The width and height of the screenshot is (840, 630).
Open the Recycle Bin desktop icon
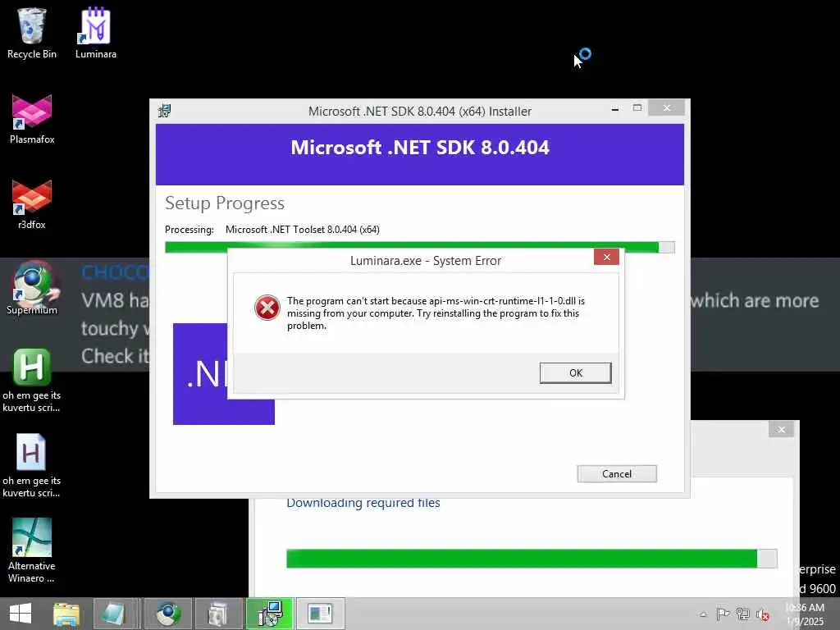coord(32,33)
